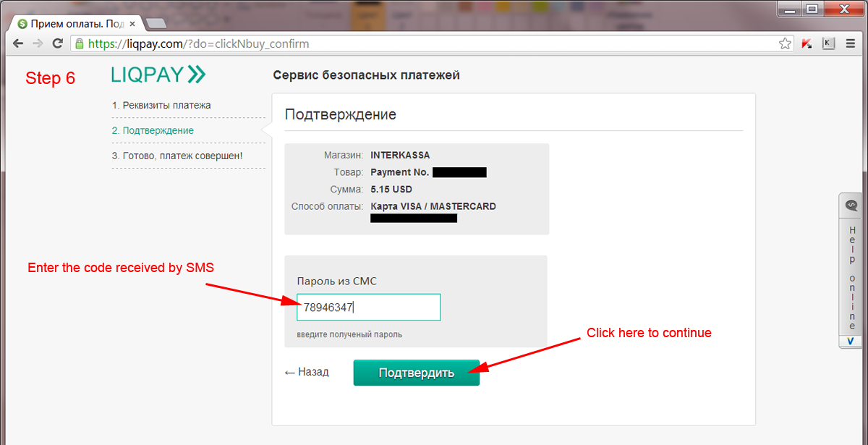
Task: Click the 'Товар:' label
Action: (x=348, y=172)
